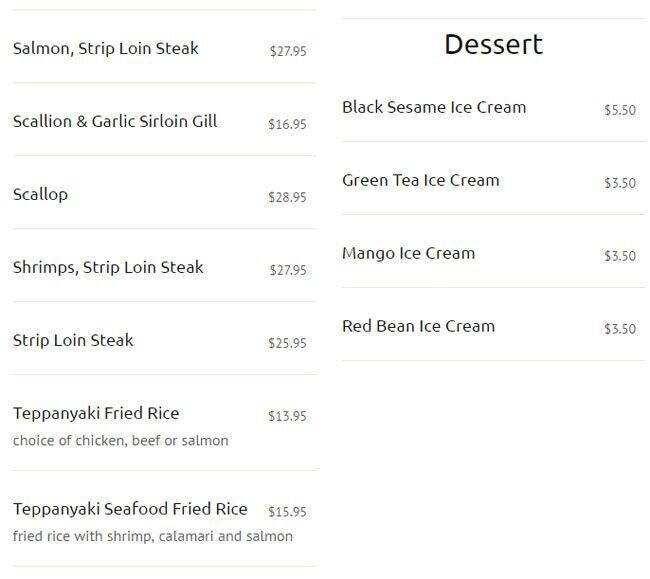Click the $5.50 Black Sesame price

[620, 111]
